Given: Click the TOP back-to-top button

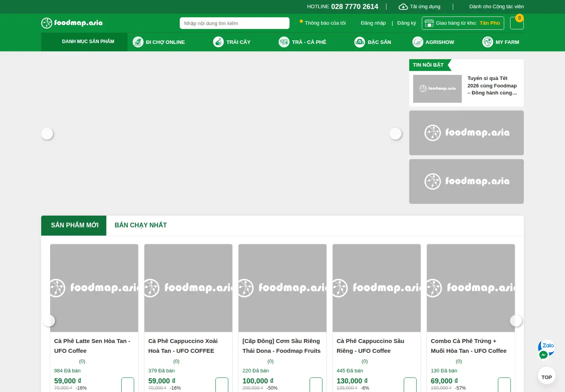Looking at the screenshot, I should tap(547, 376).
